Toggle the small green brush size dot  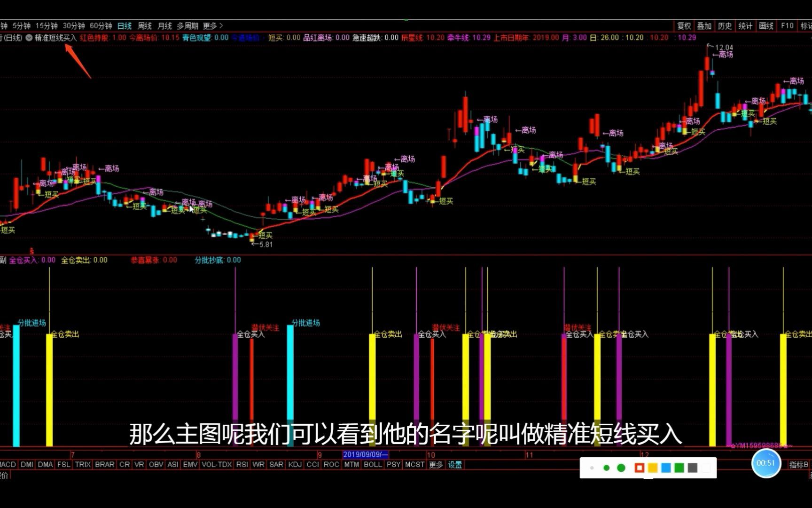point(606,468)
